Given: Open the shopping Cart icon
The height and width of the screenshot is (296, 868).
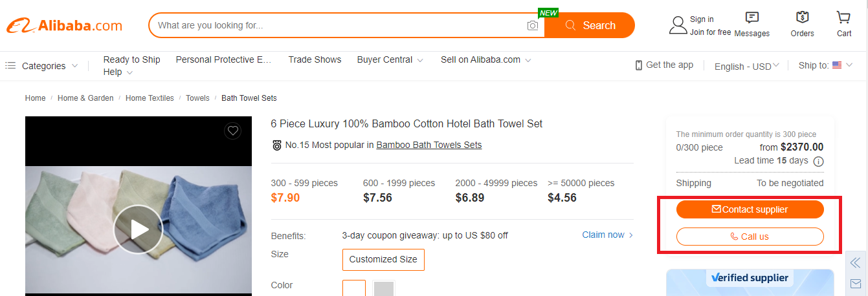Looking at the screenshot, I should click(843, 18).
